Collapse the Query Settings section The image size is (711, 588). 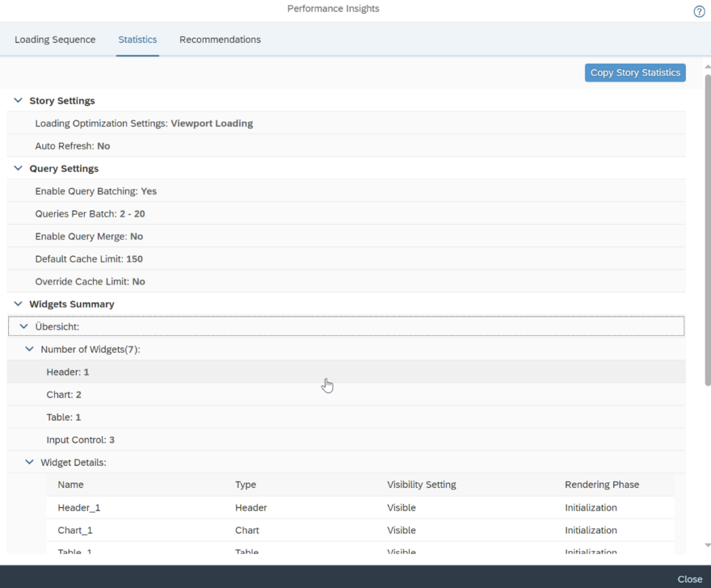tap(18, 169)
